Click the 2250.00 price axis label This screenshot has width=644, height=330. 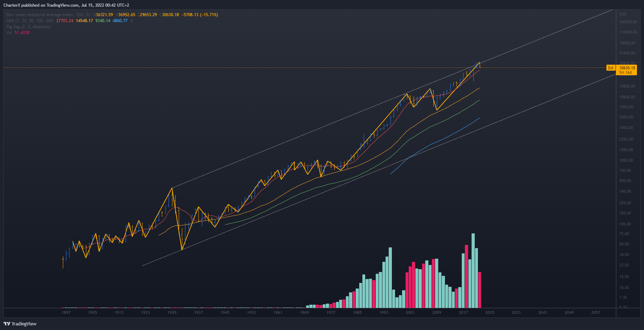[x=626, y=139]
